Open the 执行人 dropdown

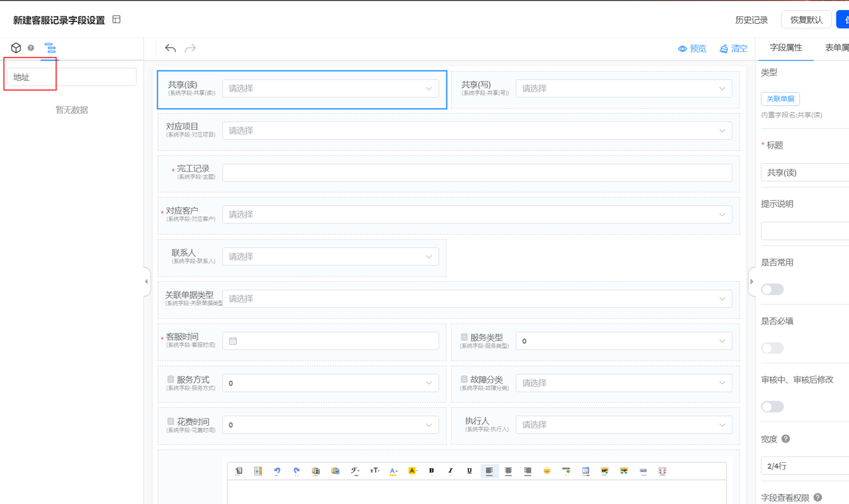(x=624, y=424)
